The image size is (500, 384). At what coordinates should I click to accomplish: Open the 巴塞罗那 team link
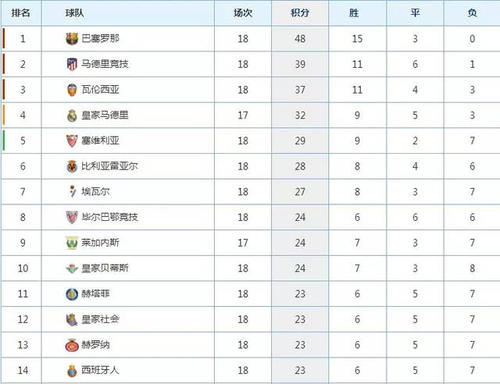(100, 39)
